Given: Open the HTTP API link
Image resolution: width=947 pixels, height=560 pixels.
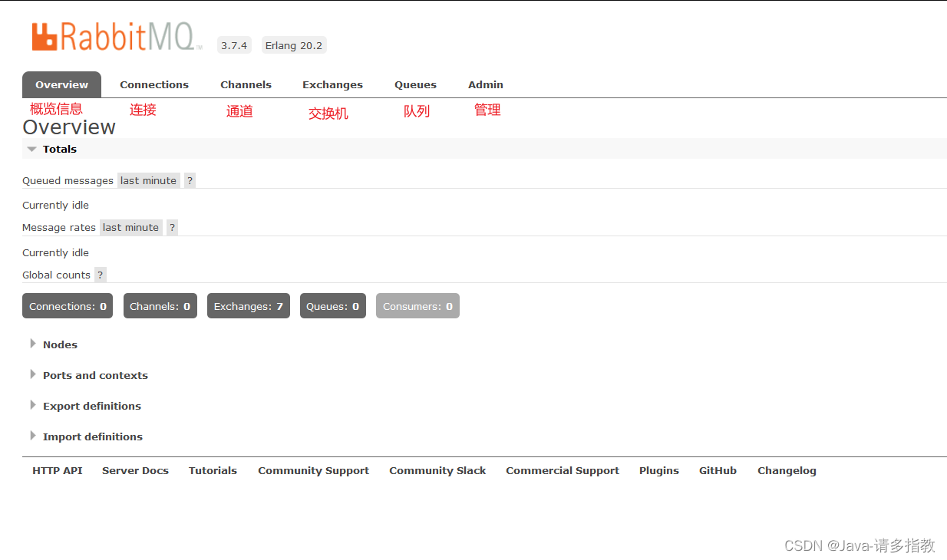Looking at the screenshot, I should (x=57, y=470).
